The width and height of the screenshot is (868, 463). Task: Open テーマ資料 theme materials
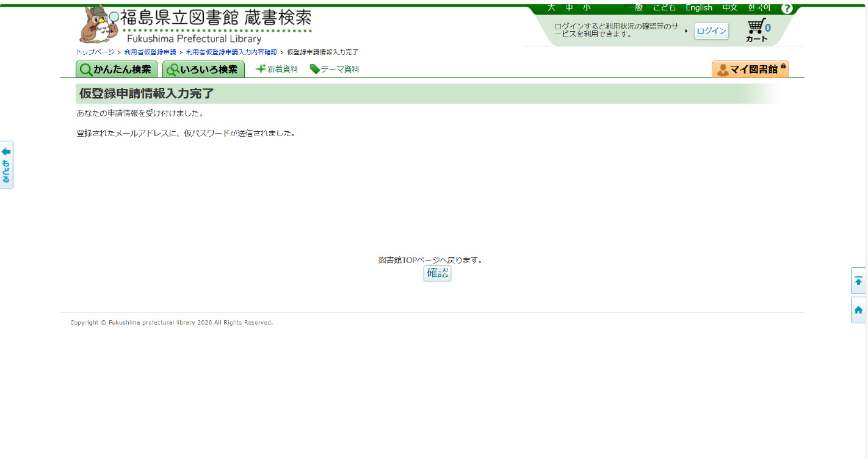(335, 69)
